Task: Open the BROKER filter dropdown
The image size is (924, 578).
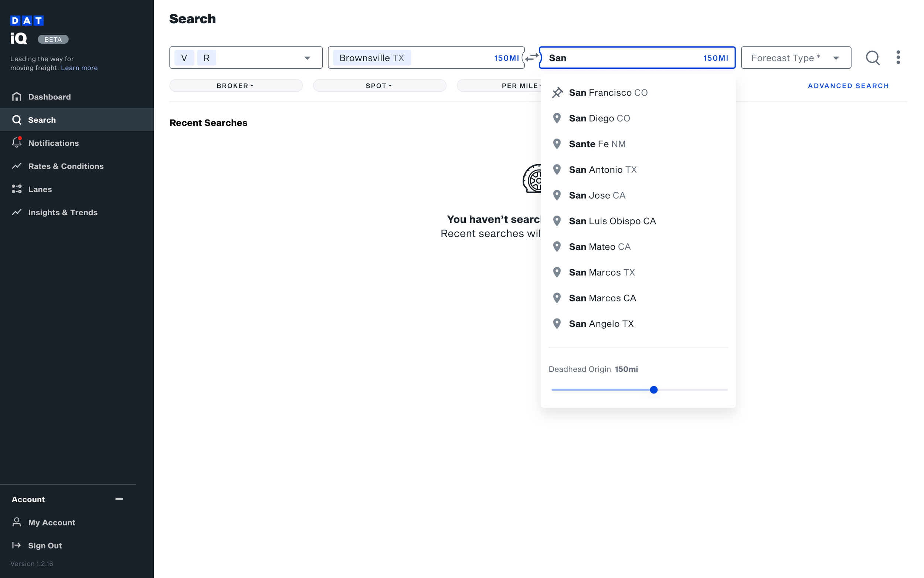Action: 235,86
